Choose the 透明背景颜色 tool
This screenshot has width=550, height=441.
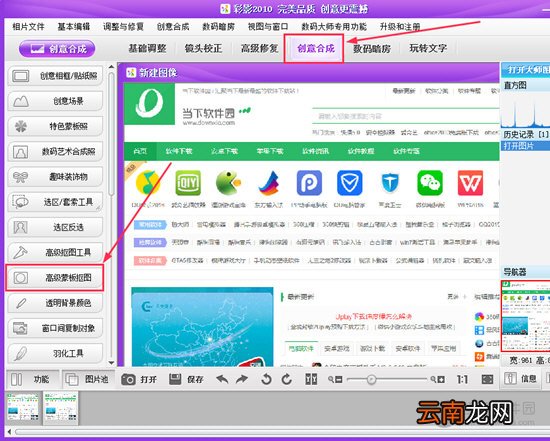click(x=55, y=303)
